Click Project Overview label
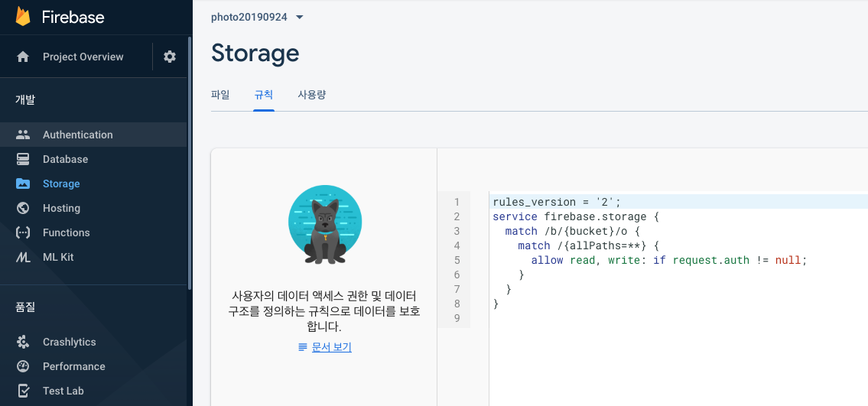The width and height of the screenshot is (868, 406). tap(83, 57)
